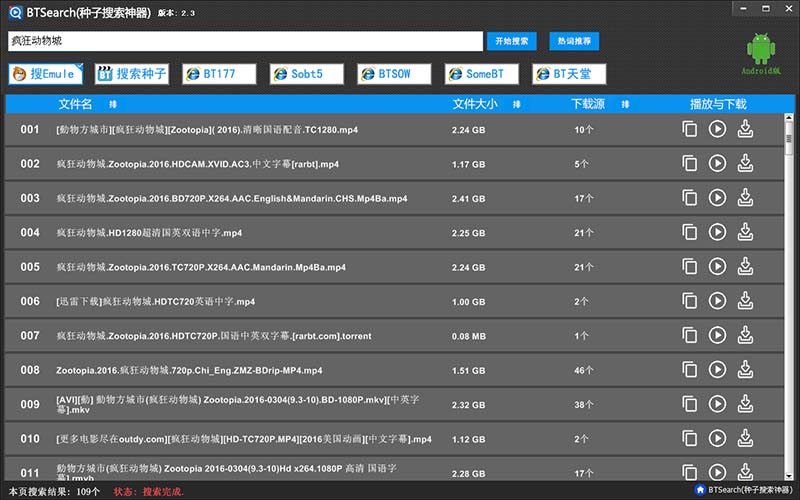The height and width of the screenshot is (500, 800).
Task: Click the 开始搜索 button
Action: pos(513,41)
